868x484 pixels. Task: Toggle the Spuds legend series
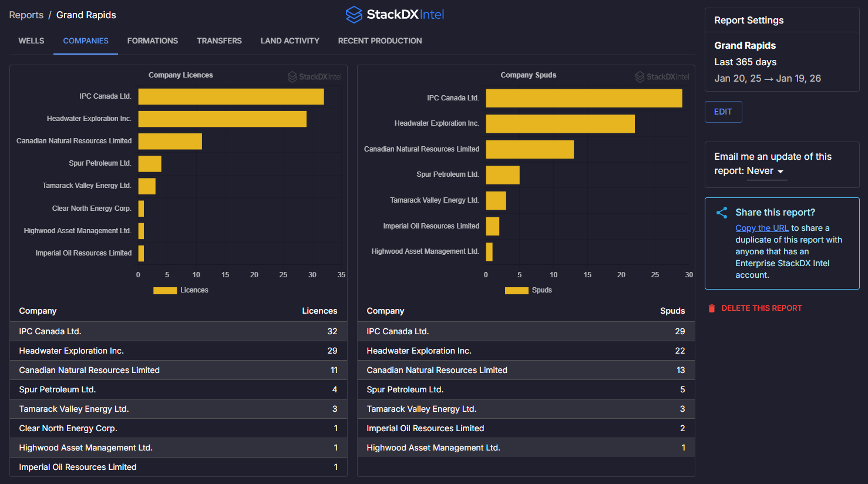pyautogui.click(x=528, y=290)
